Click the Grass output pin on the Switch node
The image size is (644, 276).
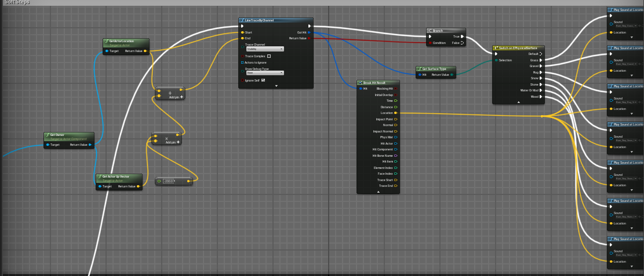coord(541,60)
